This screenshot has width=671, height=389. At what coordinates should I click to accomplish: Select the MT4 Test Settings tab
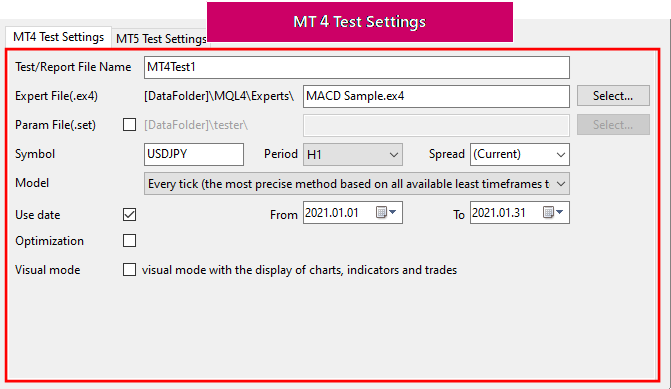59,37
